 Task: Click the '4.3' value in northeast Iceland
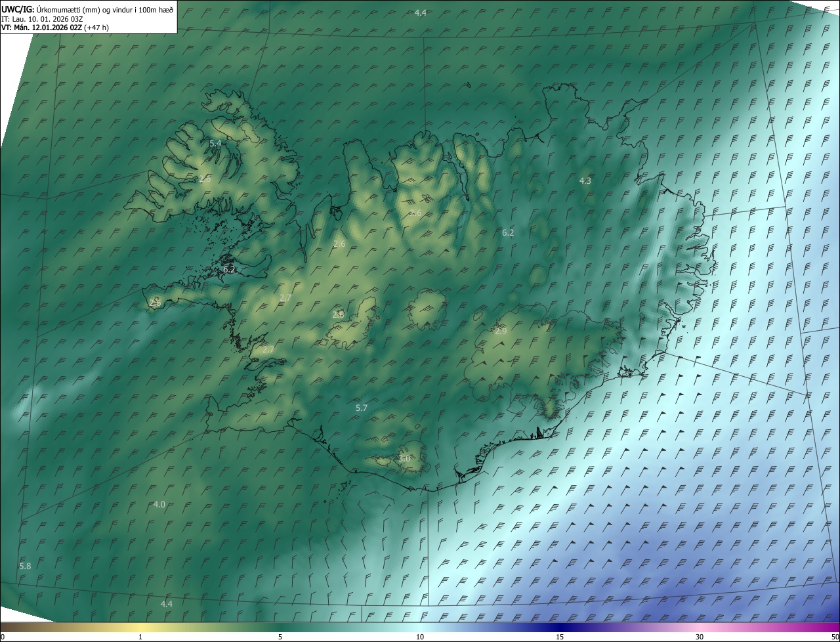585,181
